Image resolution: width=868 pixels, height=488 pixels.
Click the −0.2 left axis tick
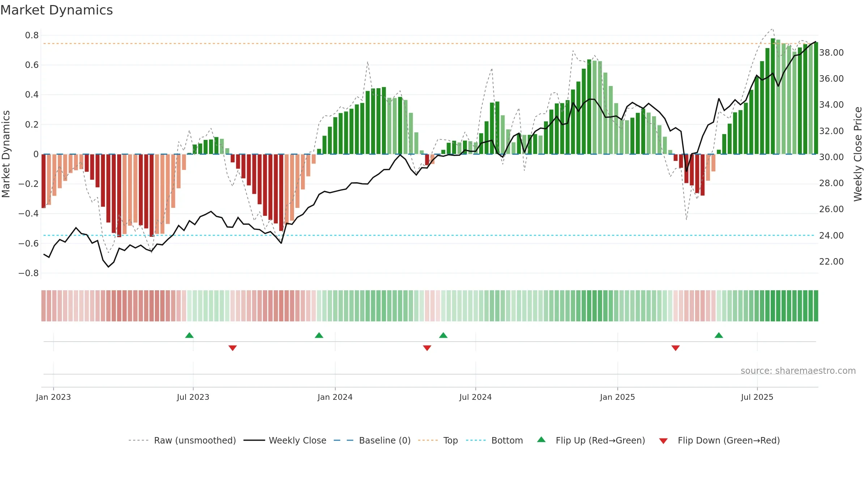tap(29, 184)
